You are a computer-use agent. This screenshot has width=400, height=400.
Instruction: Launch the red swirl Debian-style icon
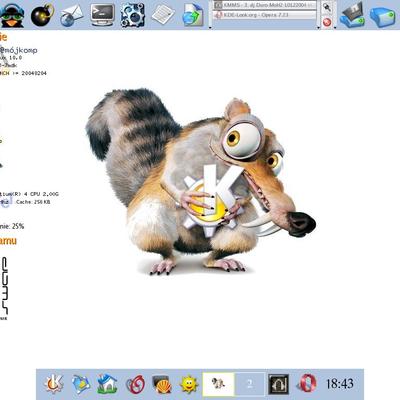(135, 384)
